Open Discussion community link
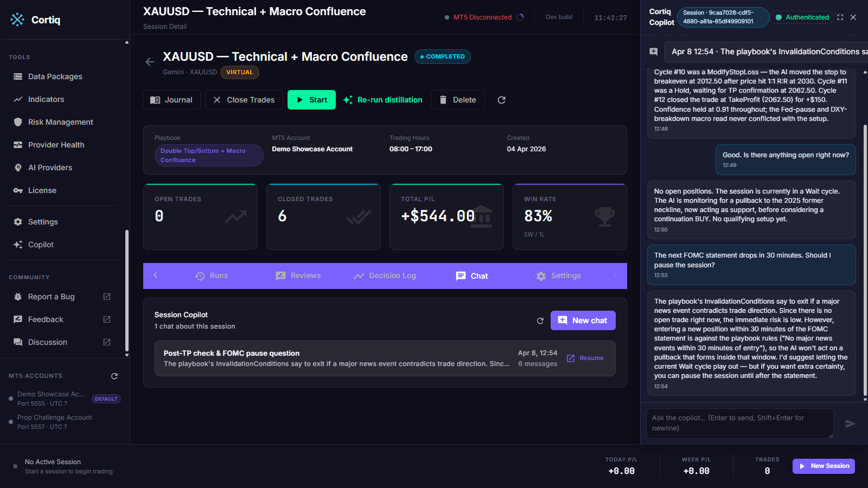The height and width of the screenshot is (488, 868). (48, 342)
